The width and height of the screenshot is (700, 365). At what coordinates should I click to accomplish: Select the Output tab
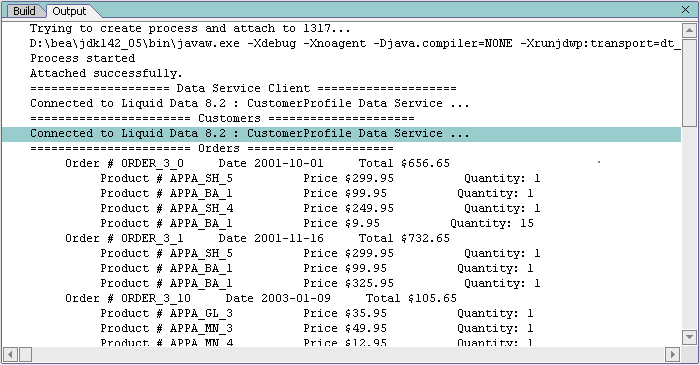(x=69, y=11)
